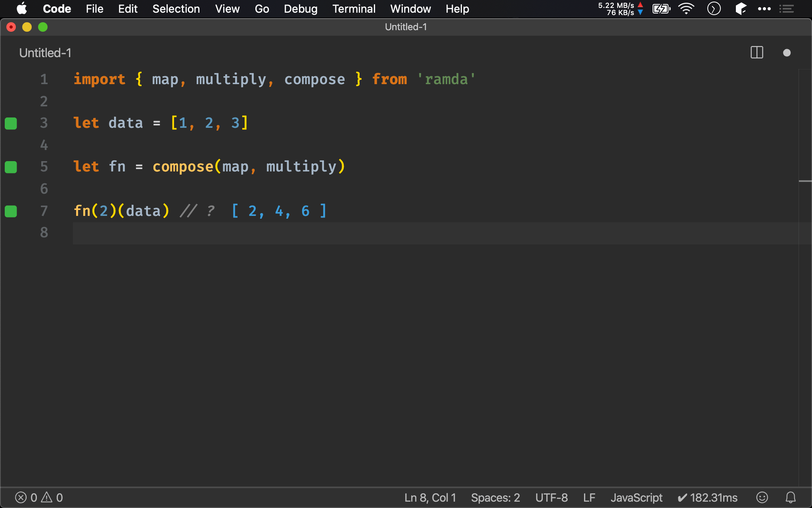This screenshot has width=812, height=508.
Task: Click the circled arrow menu bar icon
Action: (x=714, y=9)
